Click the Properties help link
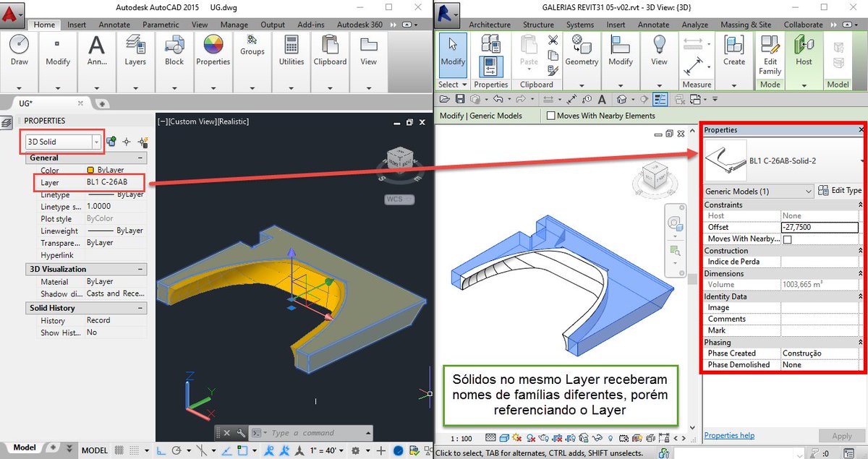This screenshot has width=868, height=459. 729,435
